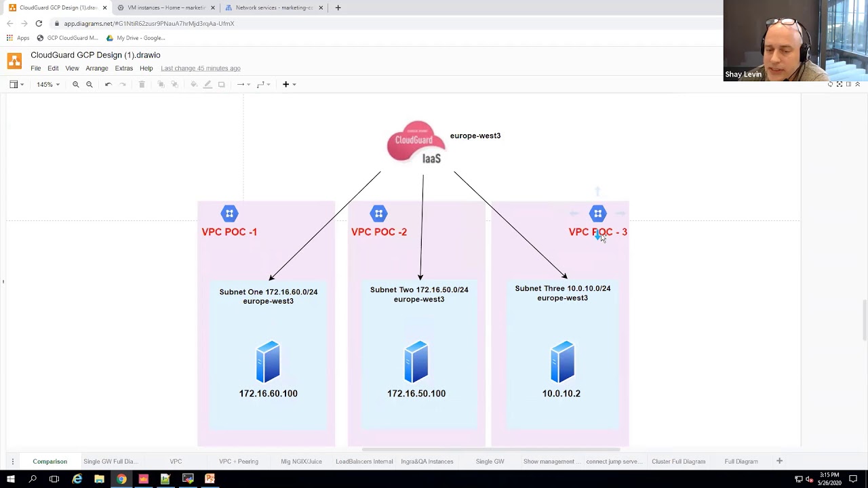
Task: Open the pages list three-dot menu
Action: [x=12, y=462]
